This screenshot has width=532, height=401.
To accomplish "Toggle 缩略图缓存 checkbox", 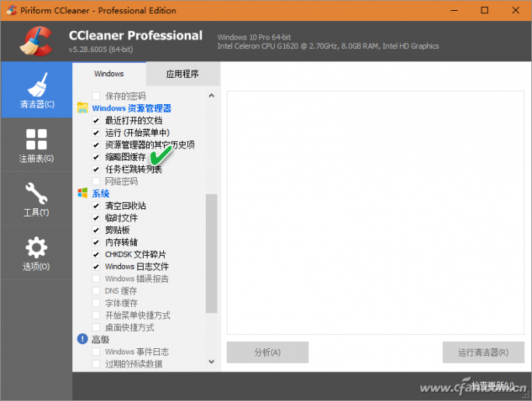I will click(x=96, y=157).
